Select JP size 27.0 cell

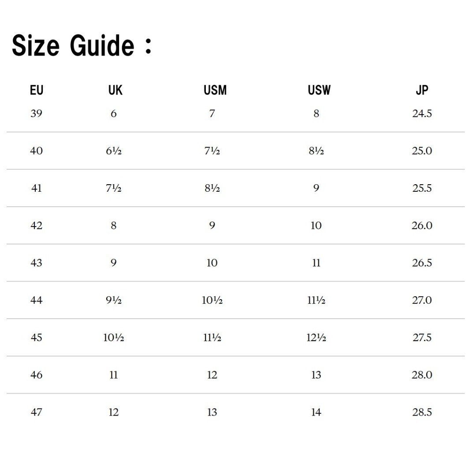(422, 300)
